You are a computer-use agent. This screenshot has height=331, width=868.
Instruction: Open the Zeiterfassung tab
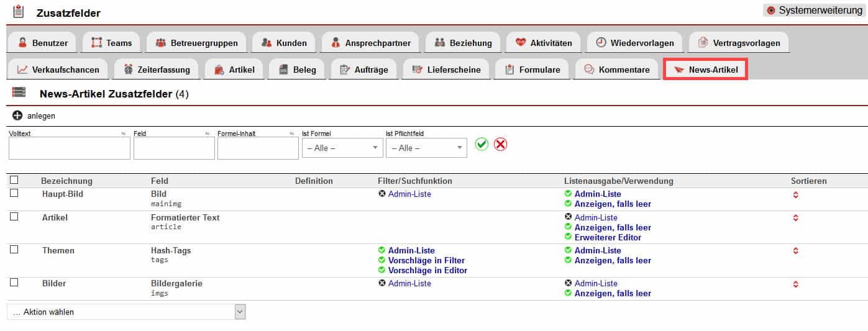point(158,70)
